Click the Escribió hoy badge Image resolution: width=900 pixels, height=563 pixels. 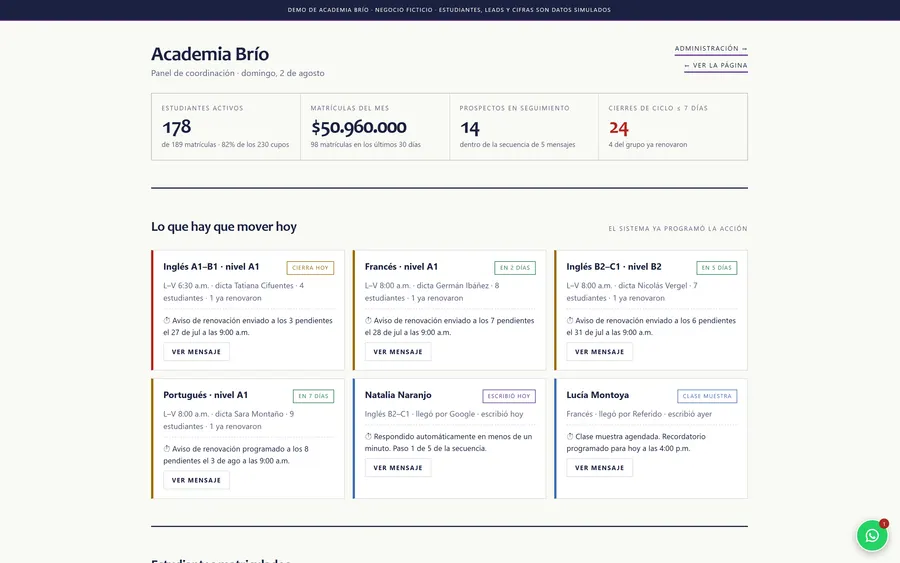pyautogui.click(x=509, y=396)
